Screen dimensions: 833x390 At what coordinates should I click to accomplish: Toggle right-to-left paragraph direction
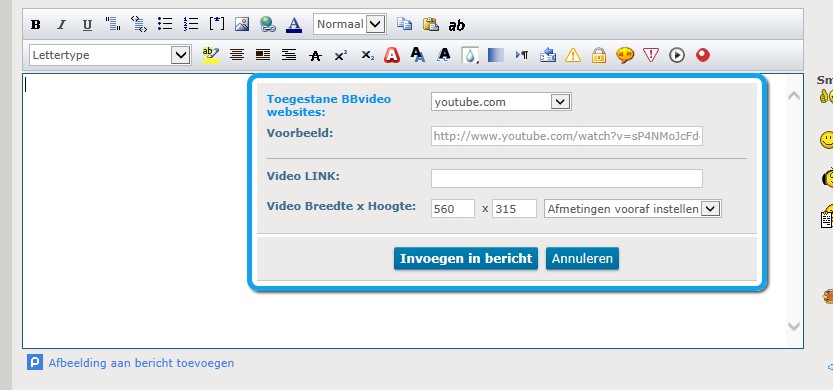click(522, 55)
